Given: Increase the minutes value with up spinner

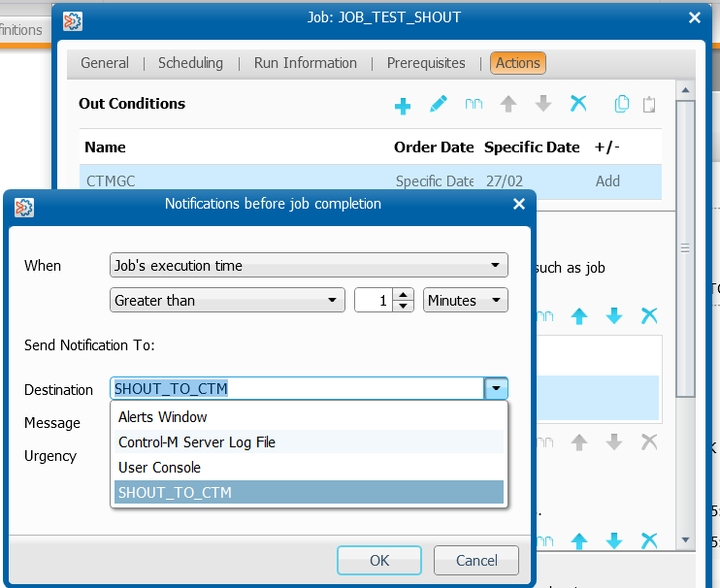Looking at the screenshot, I should (403, 295).
